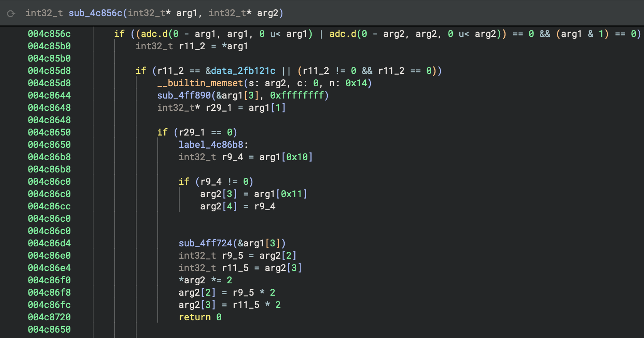The image size is (644, 338).
Task: Click address 004c8720 next to the return
Action: click(49, 317)
